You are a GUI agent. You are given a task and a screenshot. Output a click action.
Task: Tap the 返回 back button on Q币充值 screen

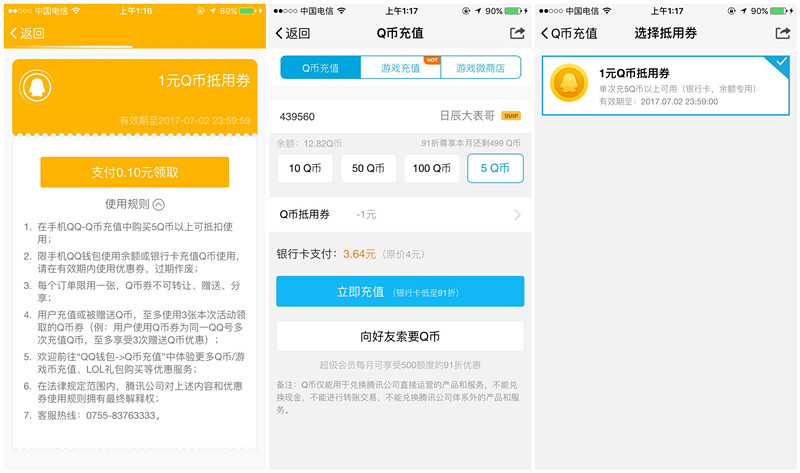point(292,33)
